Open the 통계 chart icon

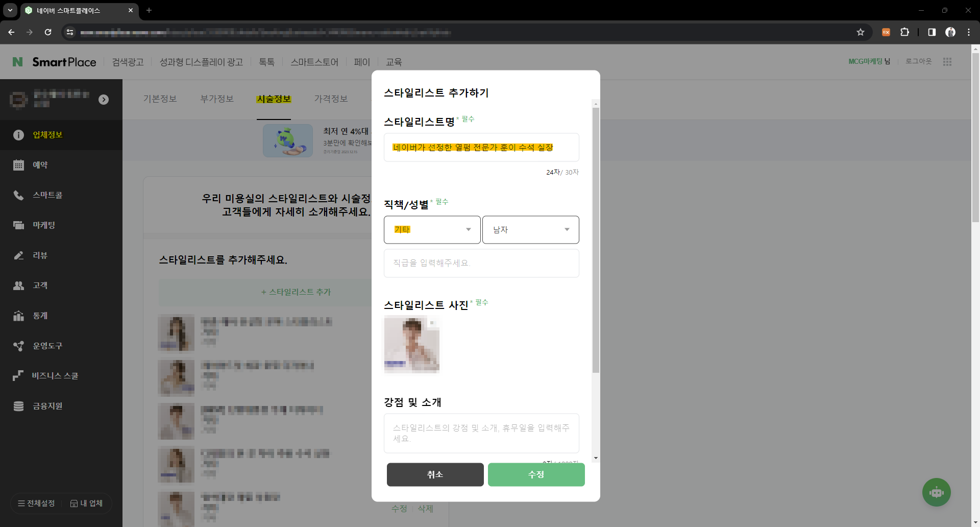point(18,316)
